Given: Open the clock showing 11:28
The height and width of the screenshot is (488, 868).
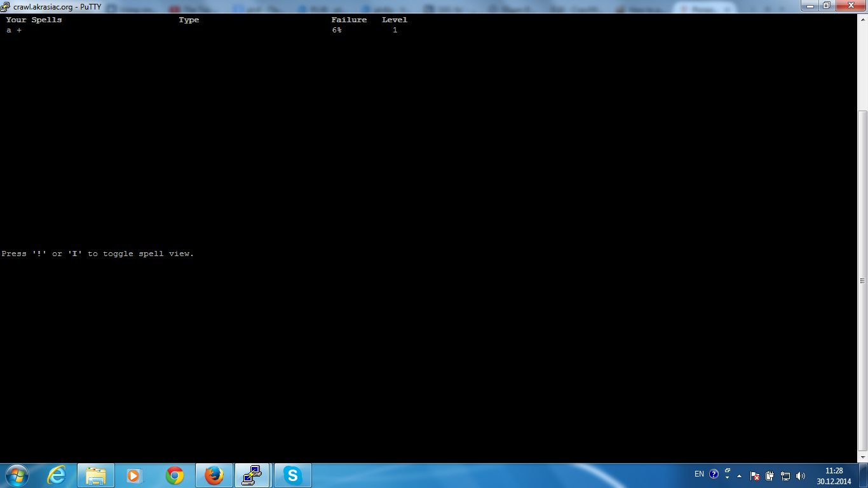Looking at the screenshot, I should [x=834, y=476].
